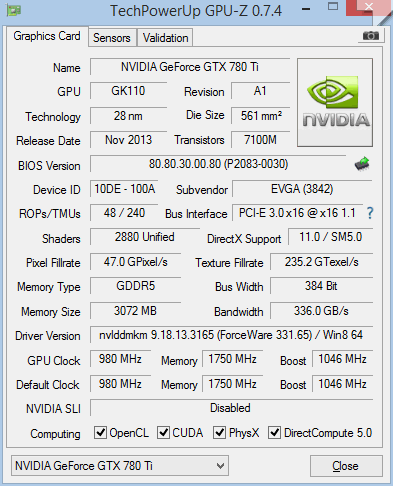Click the Bus Interface question mark
Image resolution: width=393 pixels, height=486 pixels.
point(370,213)
